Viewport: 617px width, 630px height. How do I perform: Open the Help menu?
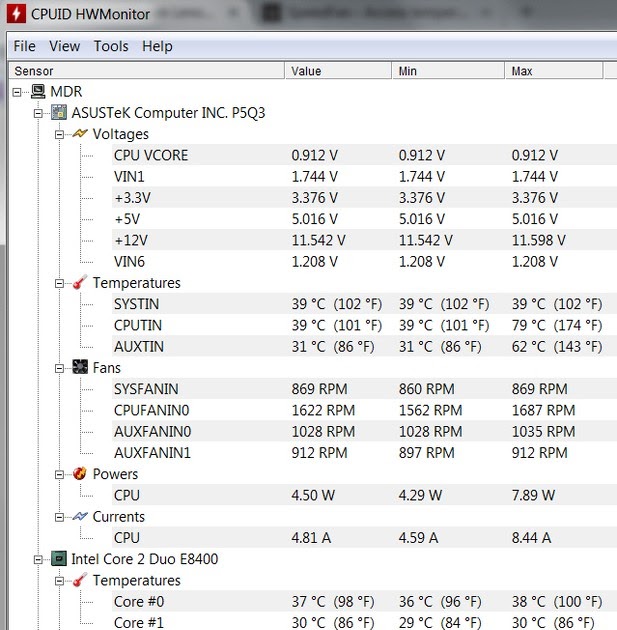click(x=157, y=46)
